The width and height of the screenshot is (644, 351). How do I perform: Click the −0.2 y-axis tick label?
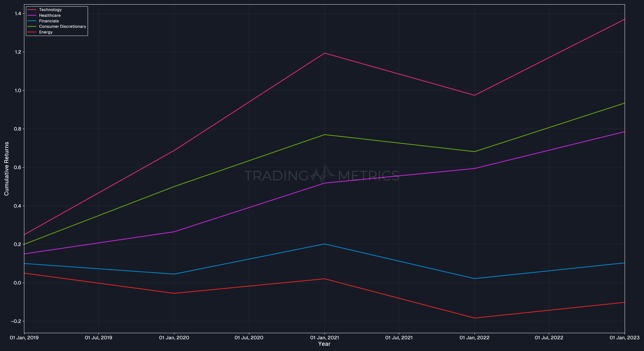click(16, 321)
